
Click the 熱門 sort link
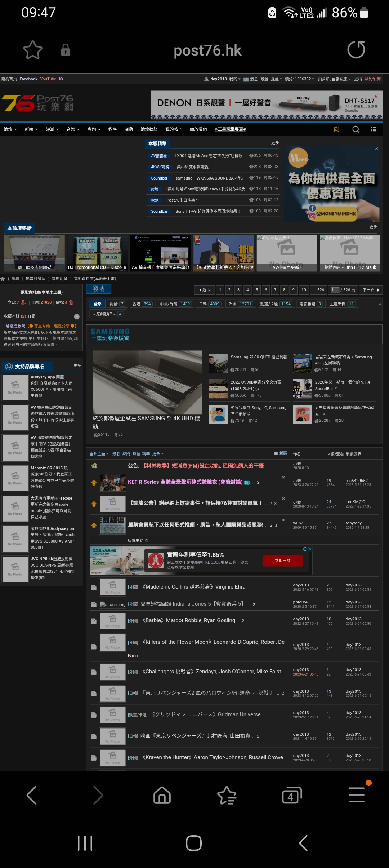point(126,454)
